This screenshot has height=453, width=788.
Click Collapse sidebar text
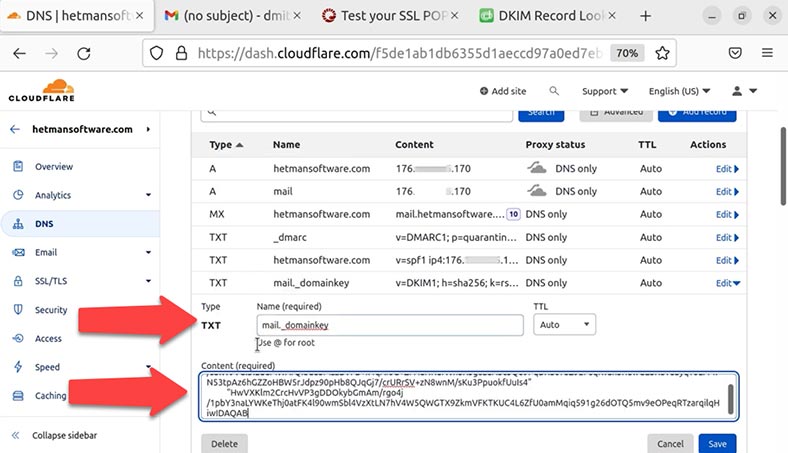click(x=64, y=435)
